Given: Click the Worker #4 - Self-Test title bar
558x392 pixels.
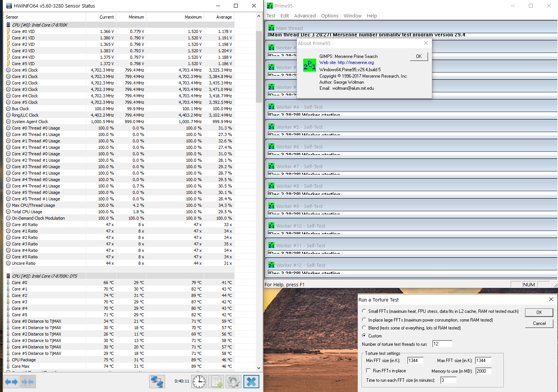Looking at the screenshot, I should pyautogui.click(x=412, y=107).
